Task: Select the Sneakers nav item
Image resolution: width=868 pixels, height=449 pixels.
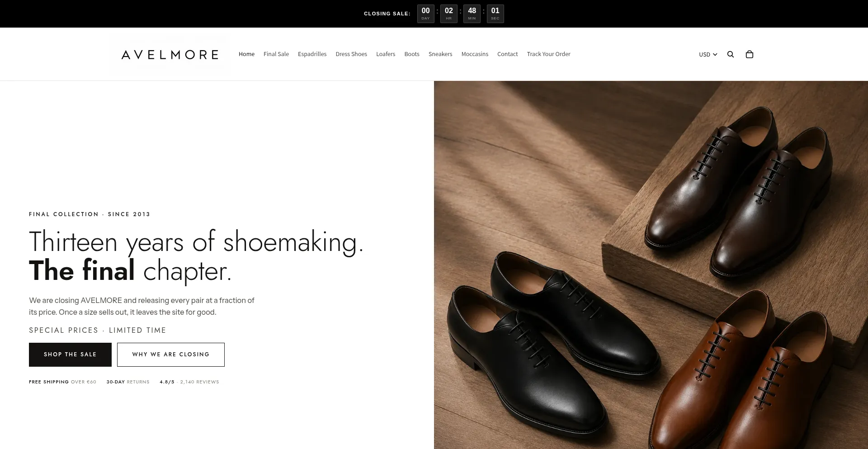Action: [x=440, y=54]
